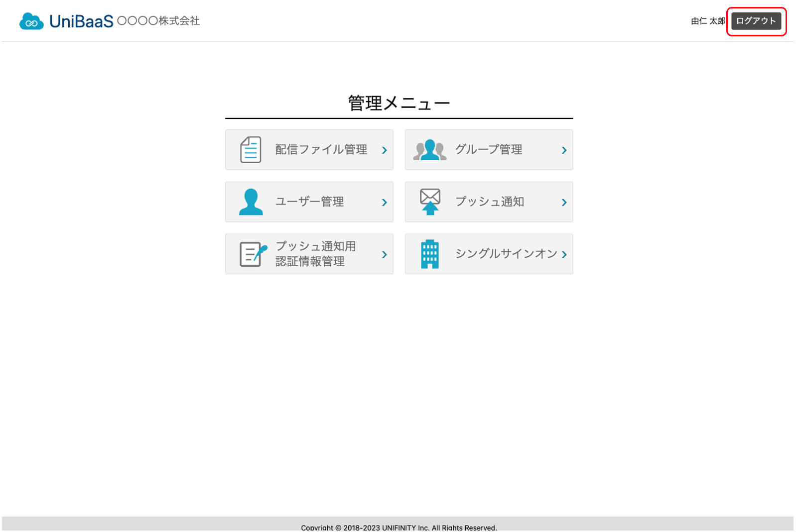This screenshot has height=532, width=796.
Task: Open the 配信ファイル管理 menu label
Action: (321, 150)
